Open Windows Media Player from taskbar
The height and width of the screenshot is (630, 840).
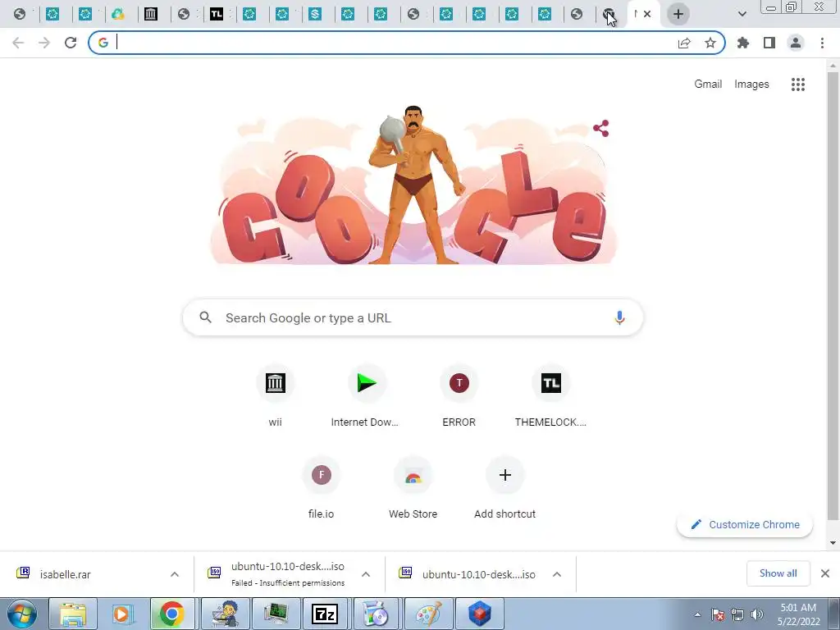click(121, 614)
